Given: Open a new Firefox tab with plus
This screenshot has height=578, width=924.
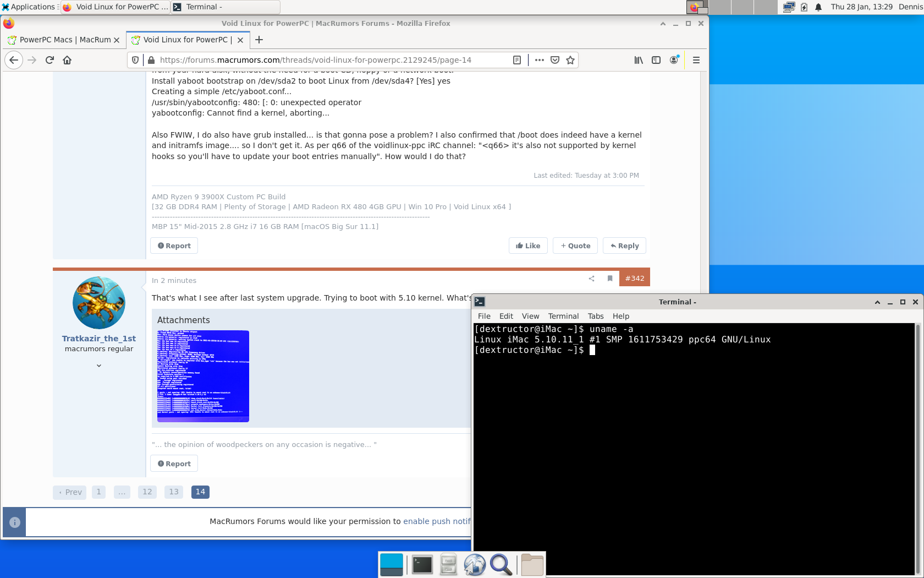Looking at the screenshot, I should pyautogui.click(x=259, y=40).
